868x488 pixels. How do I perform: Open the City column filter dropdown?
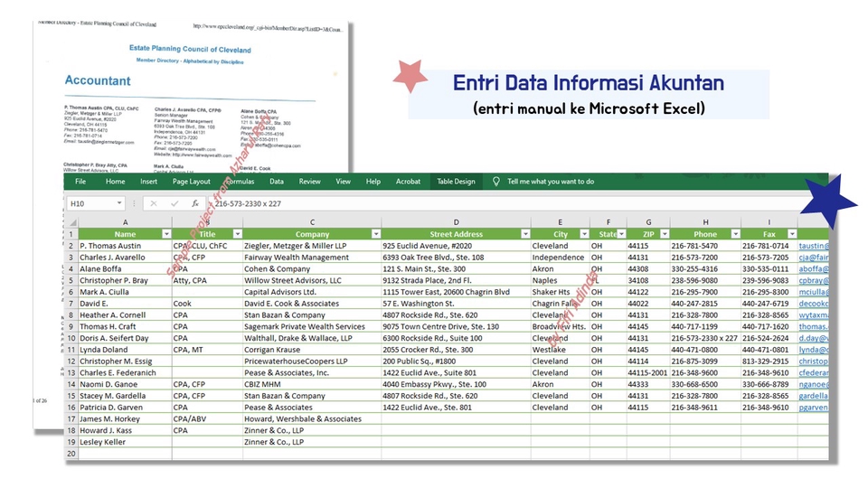584,234
